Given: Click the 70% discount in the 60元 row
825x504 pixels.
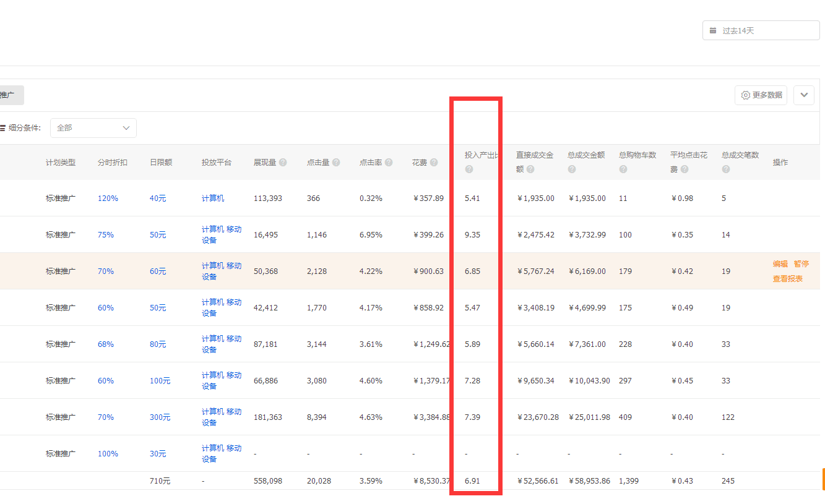Looking at the screenshot, I should coord(106,271).
